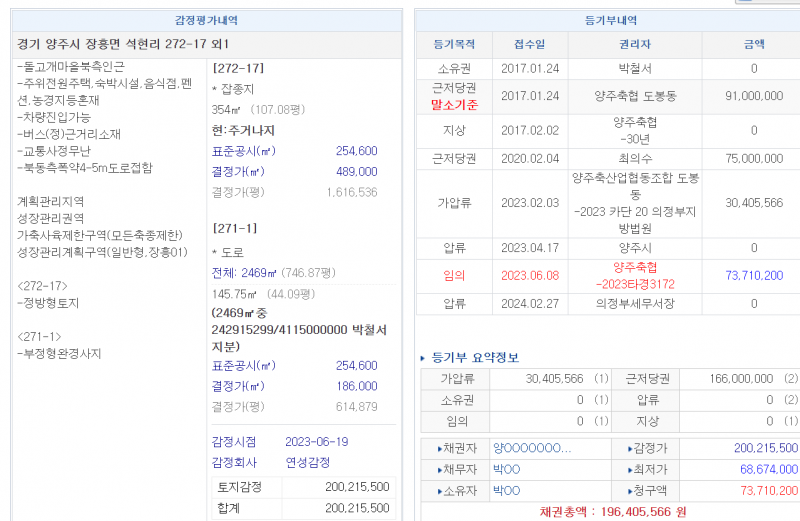Click the red 말소기준 label

(x=453, y=103)
